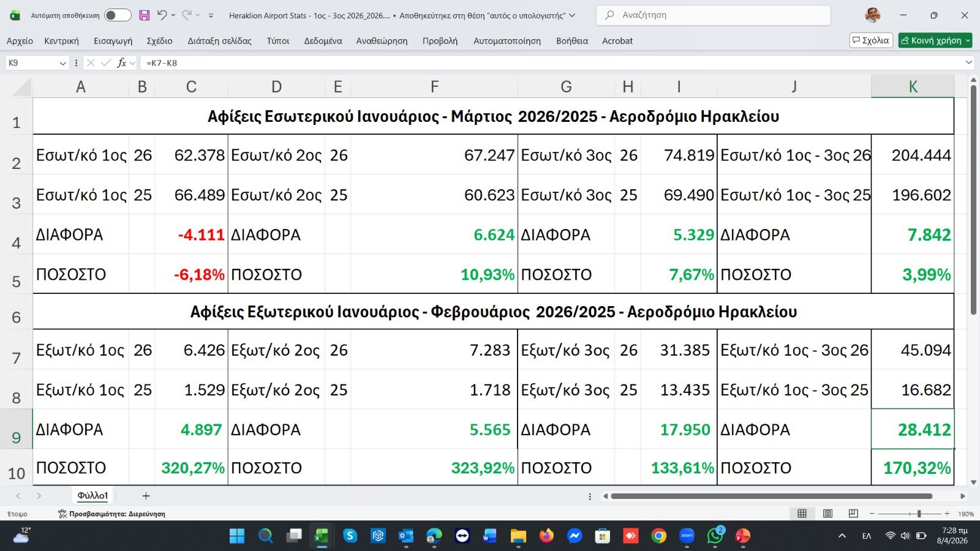Switch to Page Layout view icon
Viewport: 980px width, 551px height.
827,514
